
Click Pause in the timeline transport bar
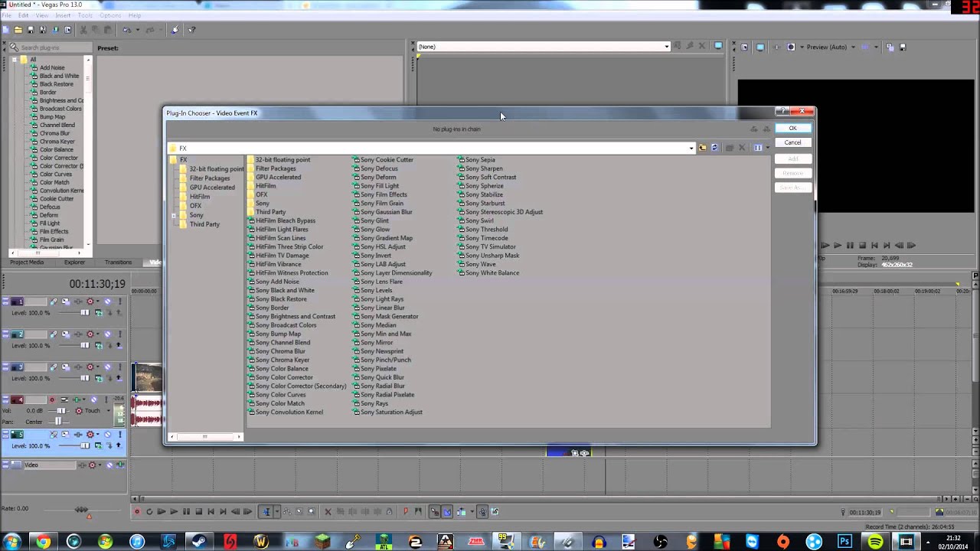pos(186,512)
